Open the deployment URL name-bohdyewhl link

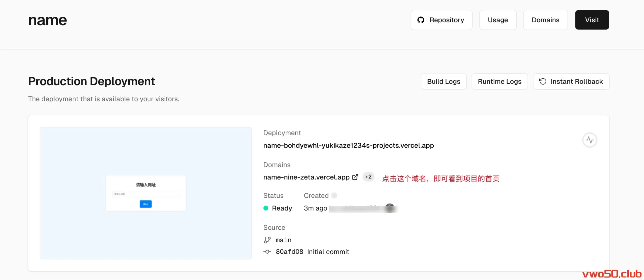pyautogui.click(x=348, y=145)
